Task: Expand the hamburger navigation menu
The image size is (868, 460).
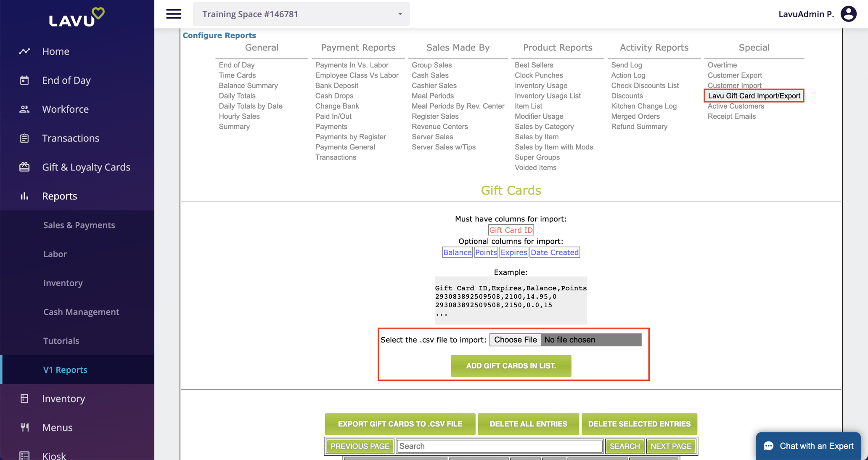Action: [x=173, y=13]
